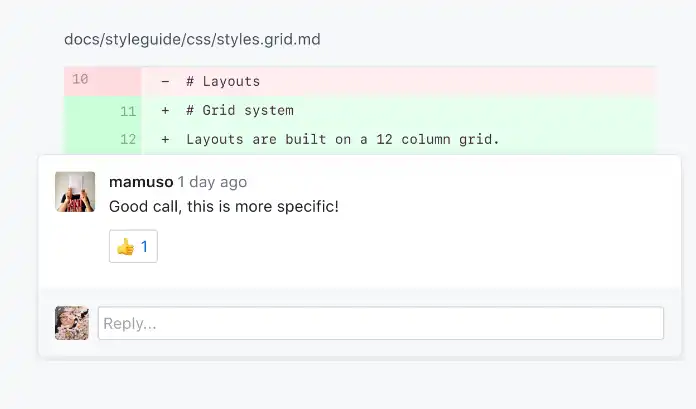This screenshot has width=696, height=409.
Task: Click the comment "Good call, this is more specific!"
Action: [224, 207]
